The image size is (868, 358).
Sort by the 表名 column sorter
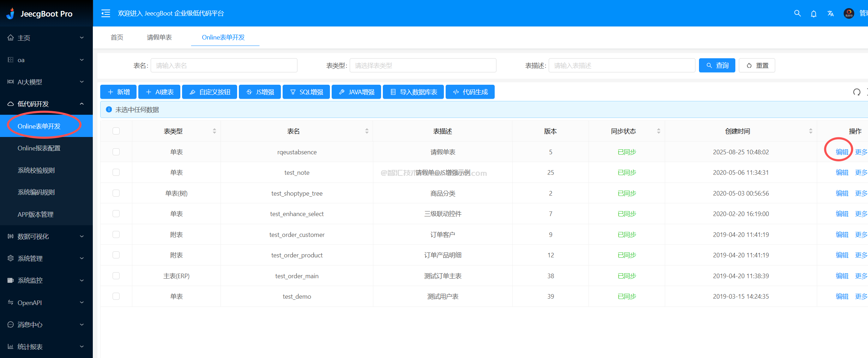click(x=367, y=131)
